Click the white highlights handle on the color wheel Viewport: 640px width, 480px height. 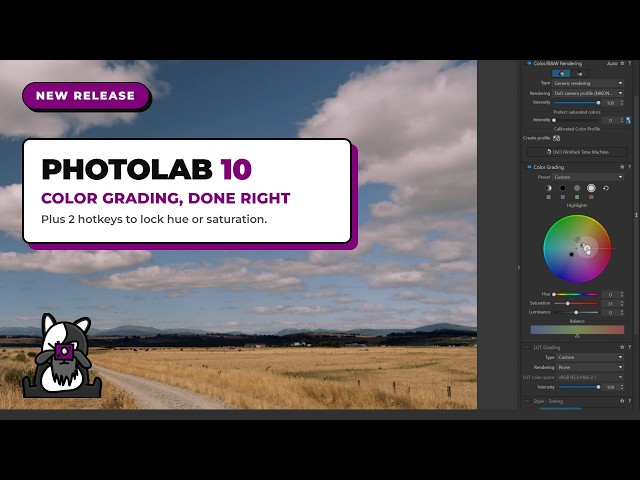coord(587,248)
